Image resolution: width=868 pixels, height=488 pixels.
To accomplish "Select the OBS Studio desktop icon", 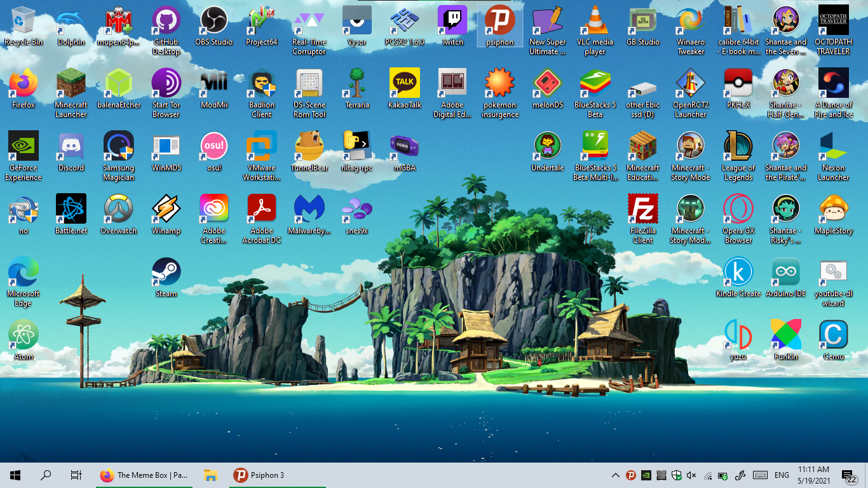I will [x=214, y=26].
